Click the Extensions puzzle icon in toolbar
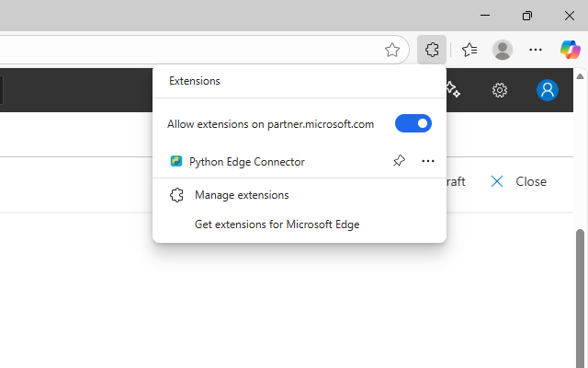Viewport: 588px width, 368px height. point(432,50)
